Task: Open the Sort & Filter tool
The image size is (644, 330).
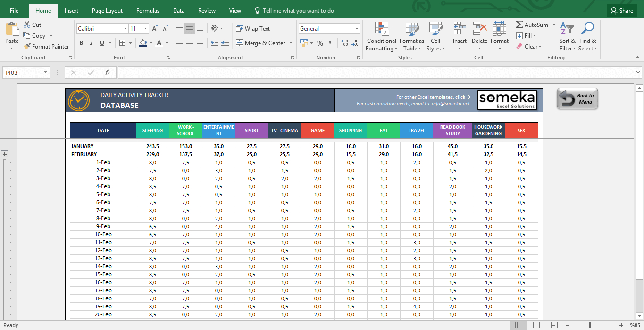Action: [567, 29]
